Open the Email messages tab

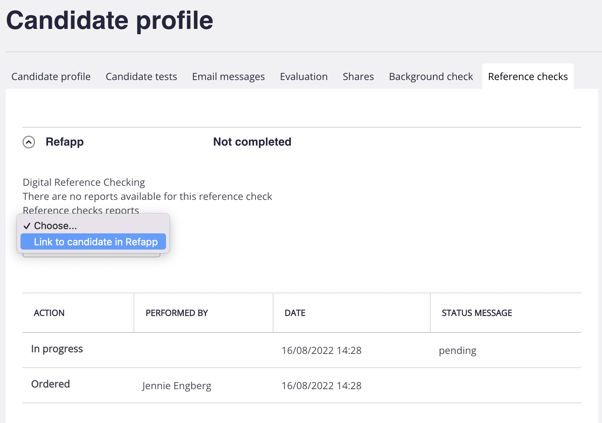coord(228,76)
